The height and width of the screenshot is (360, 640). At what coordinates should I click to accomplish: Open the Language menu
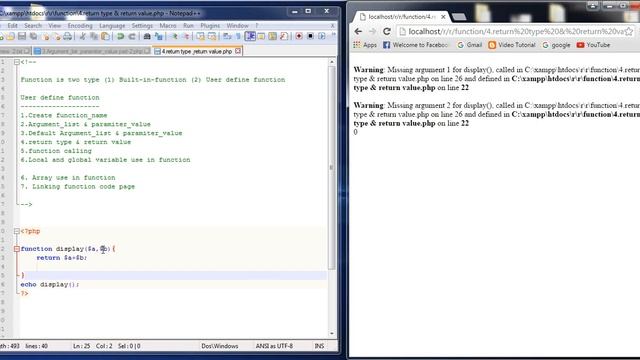pyautogui.click(x=112, y=25)
